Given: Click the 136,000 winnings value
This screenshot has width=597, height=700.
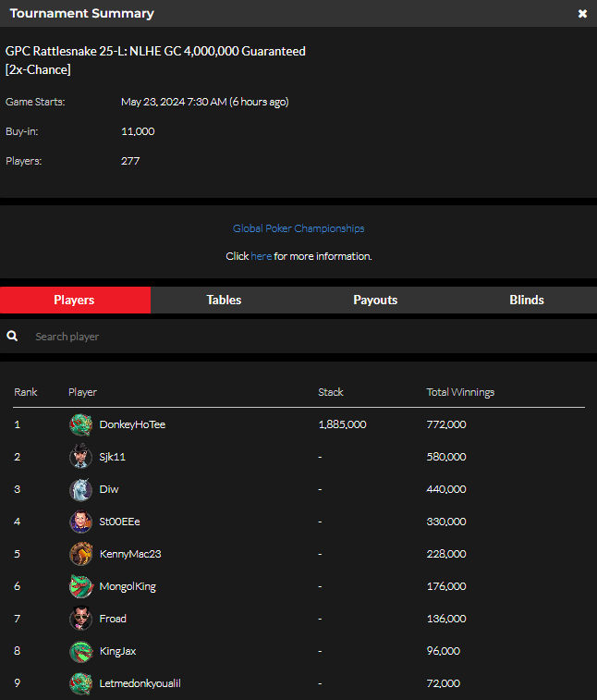Looking at the screenshot, I should pyautogui.click(x=446, y=619).
